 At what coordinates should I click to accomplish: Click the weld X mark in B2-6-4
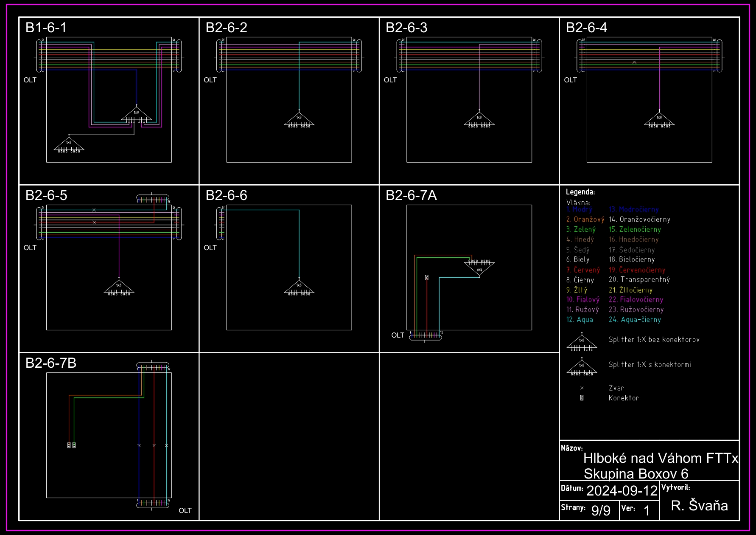coord(634,62)
